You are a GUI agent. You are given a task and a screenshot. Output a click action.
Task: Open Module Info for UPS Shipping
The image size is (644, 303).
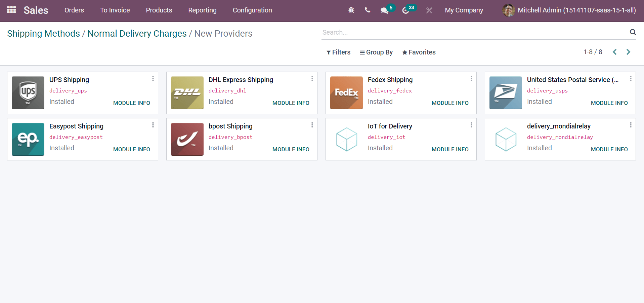132,103
